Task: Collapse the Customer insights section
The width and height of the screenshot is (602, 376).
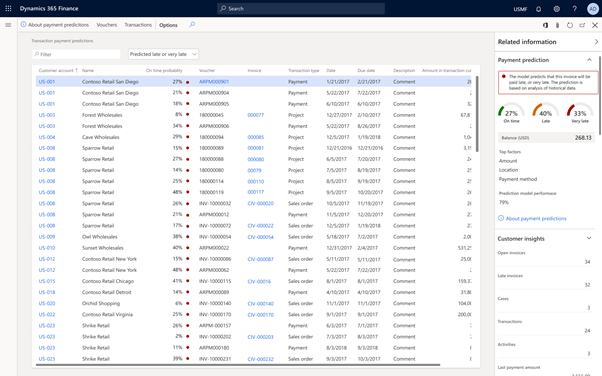Action: 589,239
